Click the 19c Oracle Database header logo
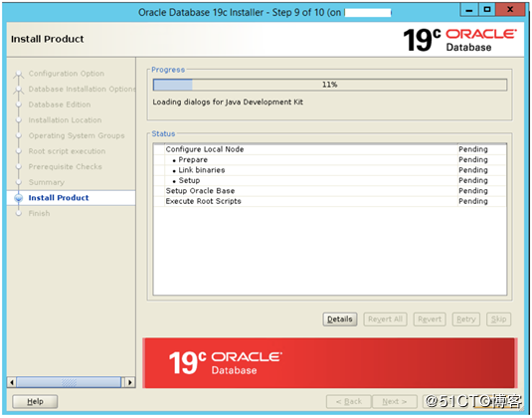Screen dimensions: 532x418 click(460, 40)
